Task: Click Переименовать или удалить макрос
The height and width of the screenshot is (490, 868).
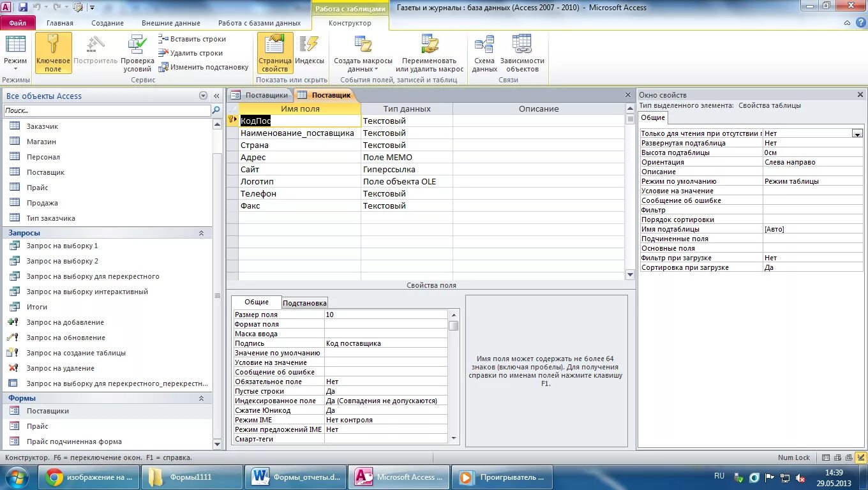Action: [x=430, y=53]
